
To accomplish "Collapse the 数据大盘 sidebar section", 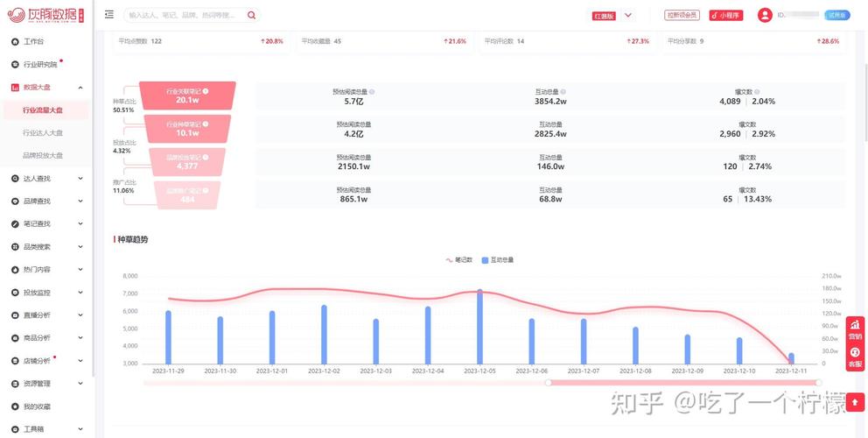I will pos(80,88).
